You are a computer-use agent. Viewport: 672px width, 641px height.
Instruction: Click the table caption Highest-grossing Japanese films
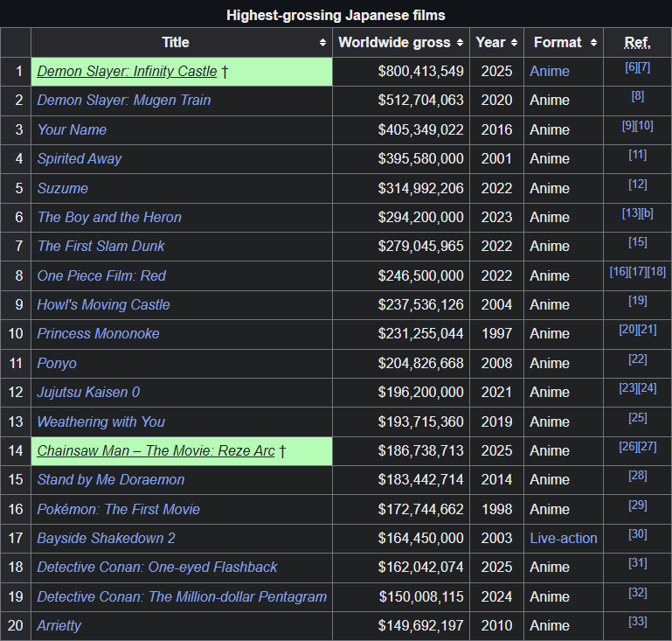[x=336, y=16]
